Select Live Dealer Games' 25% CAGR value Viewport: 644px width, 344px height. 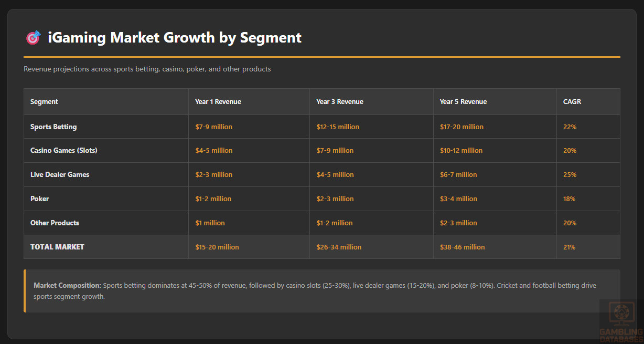click(570, 175)
